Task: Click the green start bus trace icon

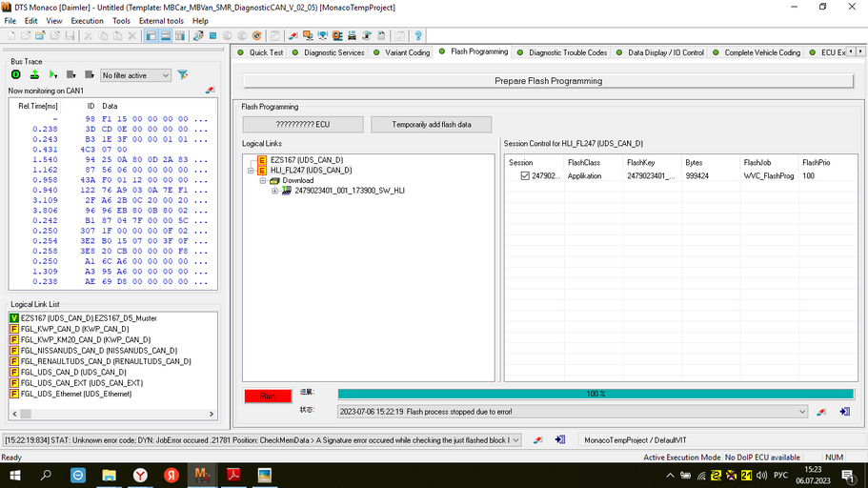Action: click(x=16, y=74)
